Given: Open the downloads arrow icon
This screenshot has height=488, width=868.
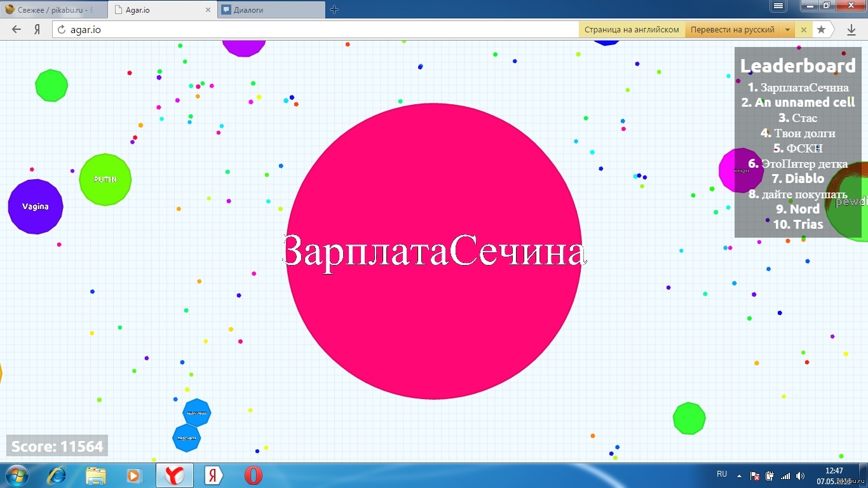Looking at the screenshot, I should (x=851, y=29).
